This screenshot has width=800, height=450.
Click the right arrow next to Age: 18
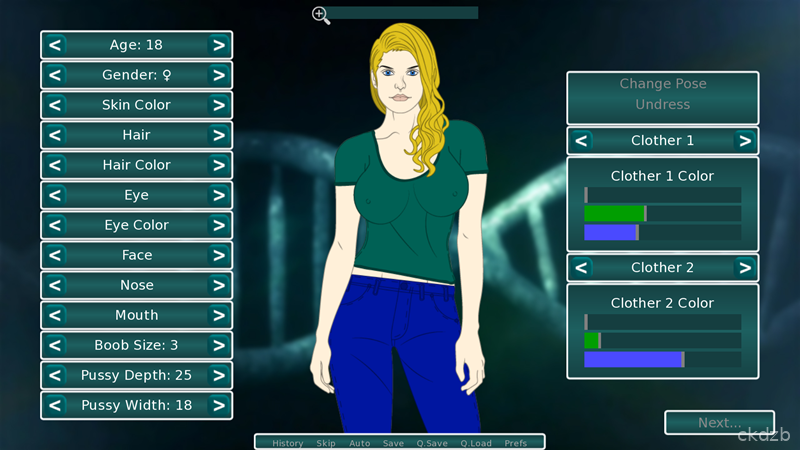tap(219, 45)
